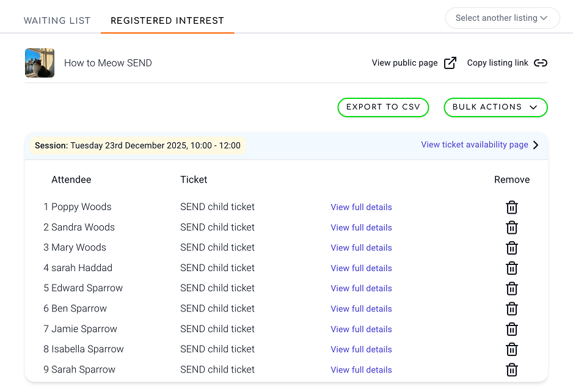The width and height of the screenshot is (573, 392).
Task: Select the Registered Interest tab
Action: (x=167, y=21)
